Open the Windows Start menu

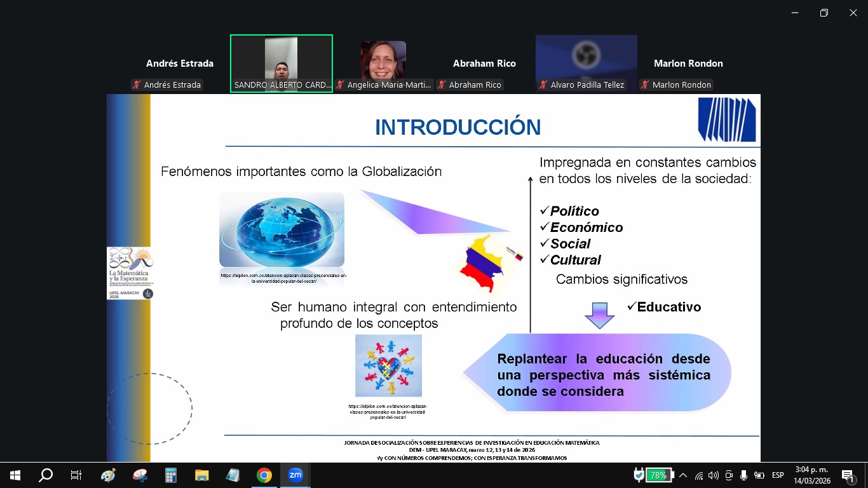click(15, 475)
